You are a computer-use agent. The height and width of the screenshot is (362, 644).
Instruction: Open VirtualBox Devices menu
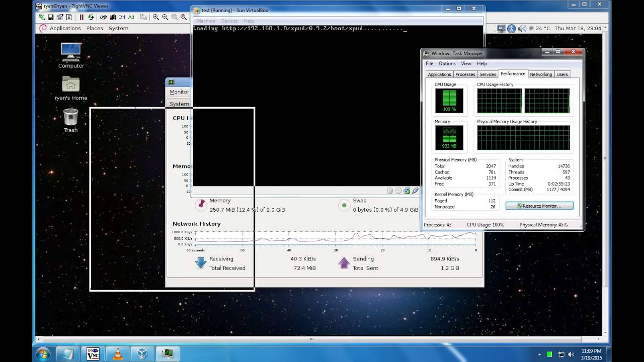[229, 21]
